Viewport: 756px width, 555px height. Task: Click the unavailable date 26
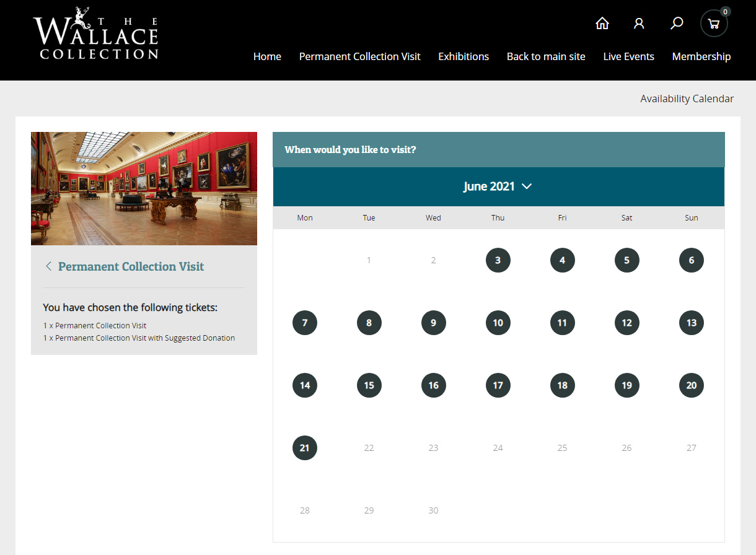pyautogui.click(x=627, y=448)
